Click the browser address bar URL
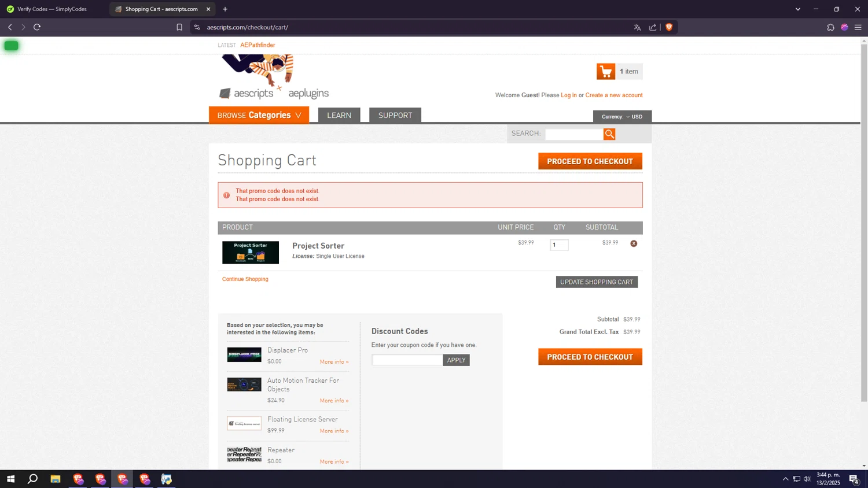Image resolution: width=868 pixels, height=488 pixels. tap(248, 27)
